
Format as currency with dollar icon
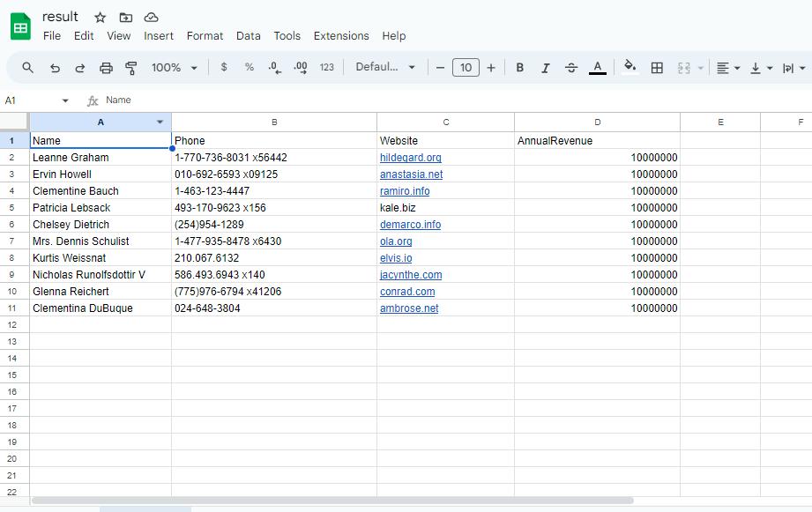tap(224, 67)
